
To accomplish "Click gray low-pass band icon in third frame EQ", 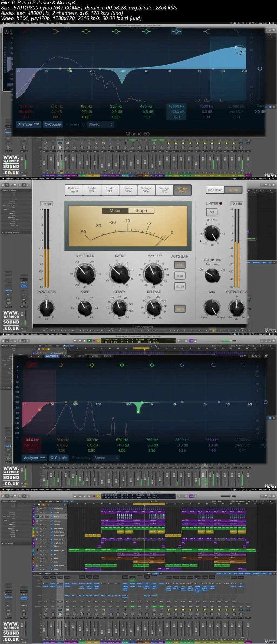I will pyautogui.click(x=242, y=365).
